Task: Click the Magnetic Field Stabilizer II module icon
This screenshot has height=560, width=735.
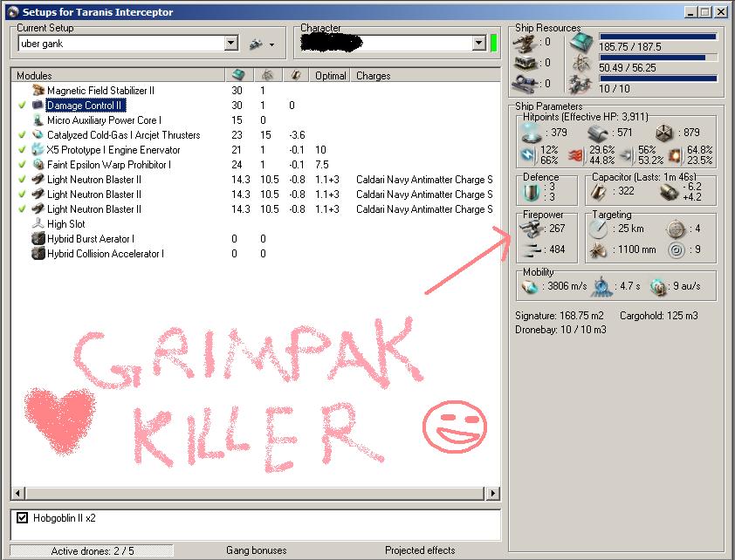Action: (38, 90)
